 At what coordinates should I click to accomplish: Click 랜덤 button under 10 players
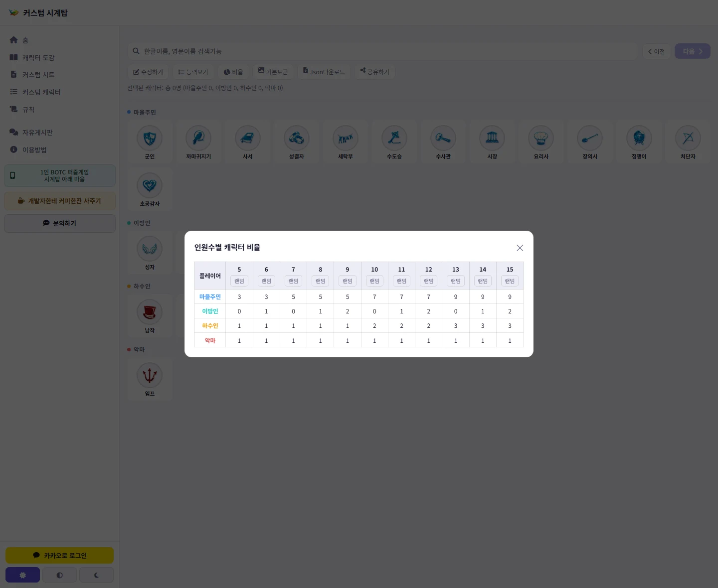pyautogui.click(x=374, y=281)
